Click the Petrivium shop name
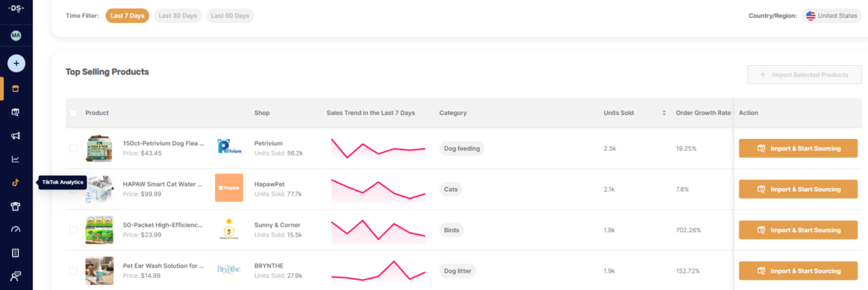 268,143
